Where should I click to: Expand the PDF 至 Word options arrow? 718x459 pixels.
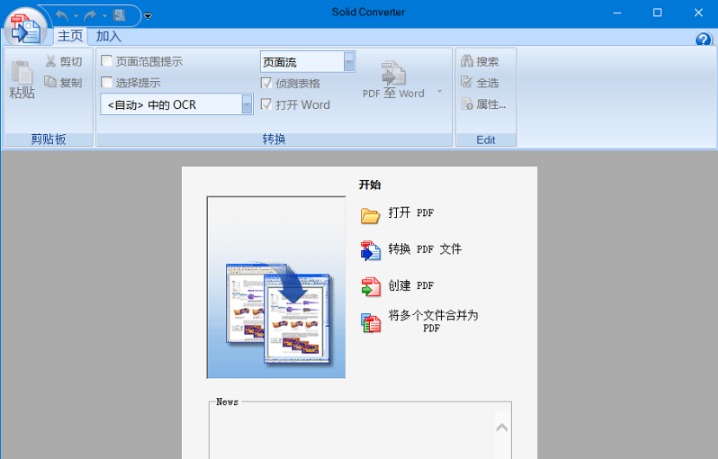440,91
